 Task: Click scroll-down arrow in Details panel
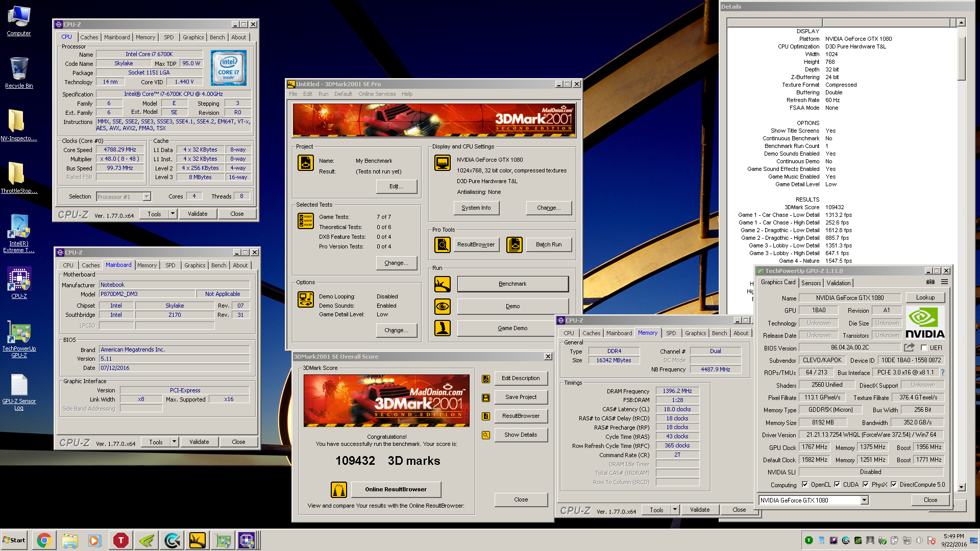click(x=962, y=487)
